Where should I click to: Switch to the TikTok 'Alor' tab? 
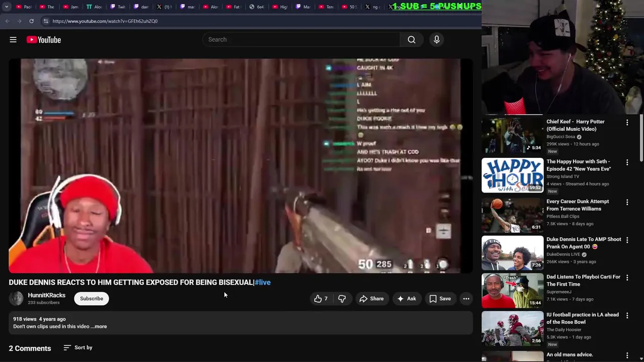[94, 7]
